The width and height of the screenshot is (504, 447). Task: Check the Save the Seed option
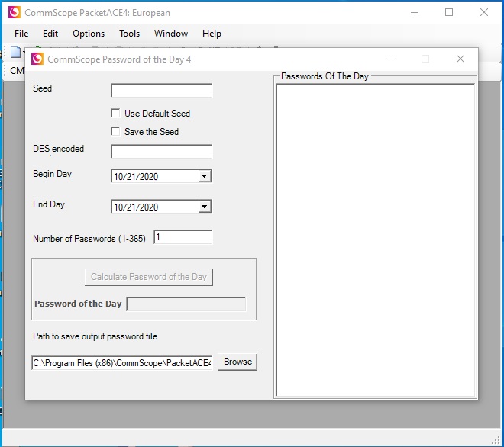pyautogui.click(x=115, y=131)
